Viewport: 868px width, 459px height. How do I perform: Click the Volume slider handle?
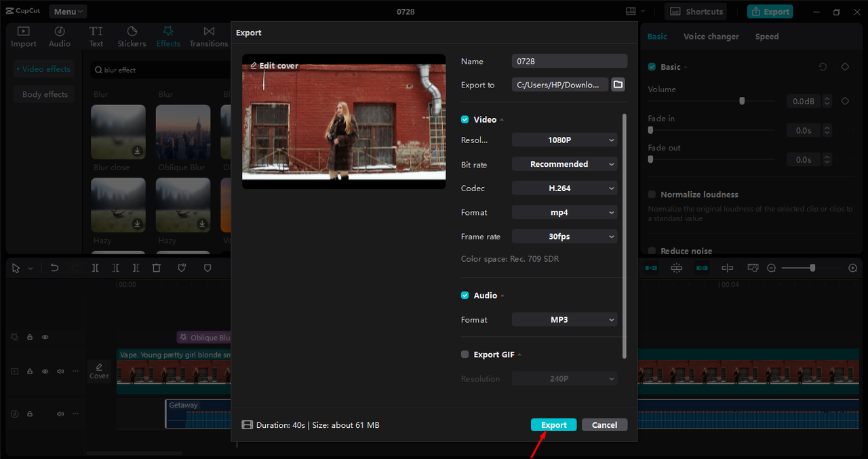pos(742,101)
